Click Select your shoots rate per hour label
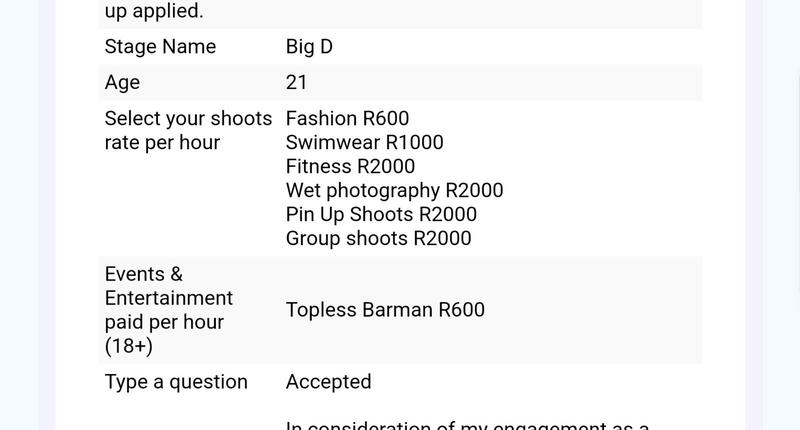 188,130
